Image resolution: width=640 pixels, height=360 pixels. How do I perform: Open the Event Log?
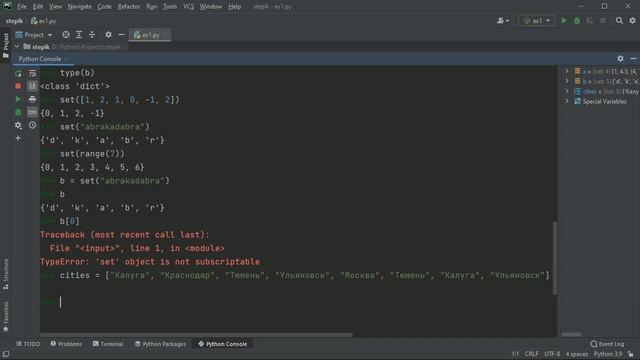(607, 344)
